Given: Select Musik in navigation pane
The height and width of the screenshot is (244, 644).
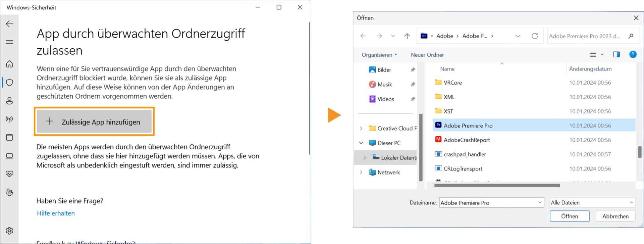Looking at the screenshot, I should pos(384,85).
